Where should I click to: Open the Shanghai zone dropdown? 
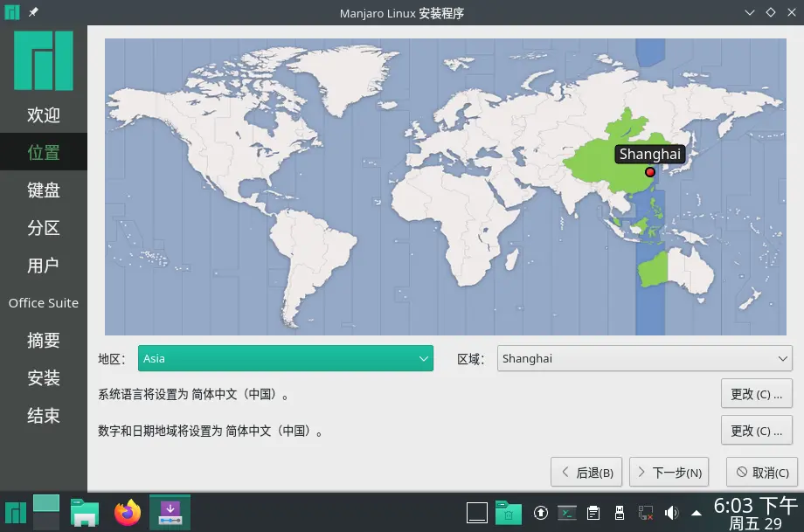tap(646, 358)
